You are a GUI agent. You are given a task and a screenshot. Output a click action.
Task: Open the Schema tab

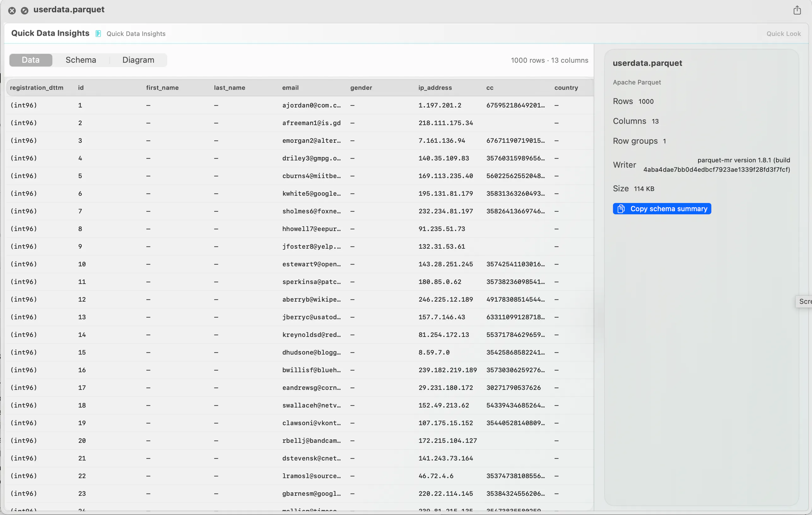point(81,60)
